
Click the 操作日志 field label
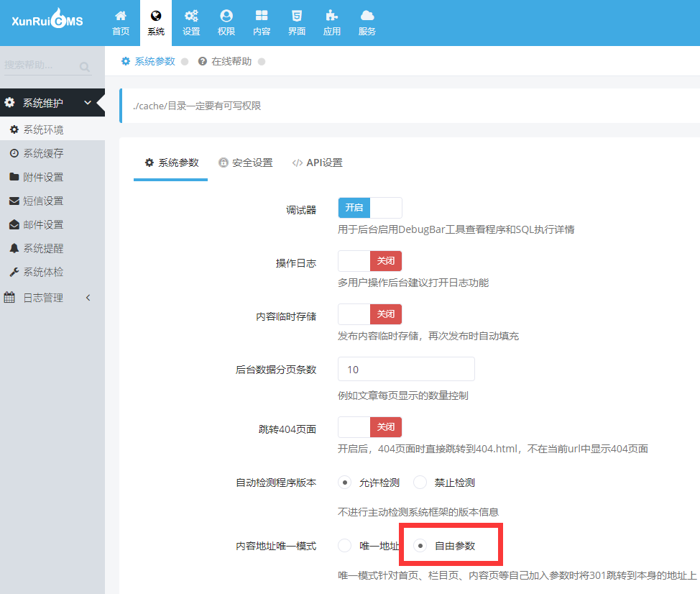click(x=296, y=263)
